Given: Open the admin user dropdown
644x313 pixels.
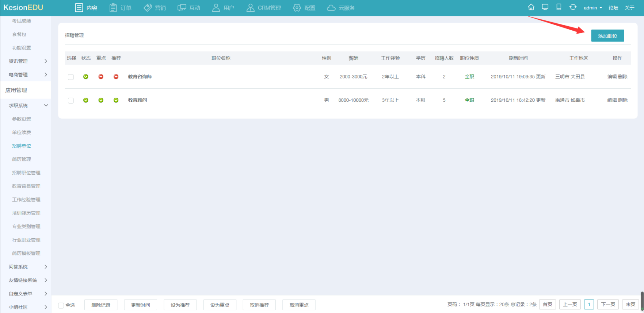Looking at the screenshot, I should point(592,8).
